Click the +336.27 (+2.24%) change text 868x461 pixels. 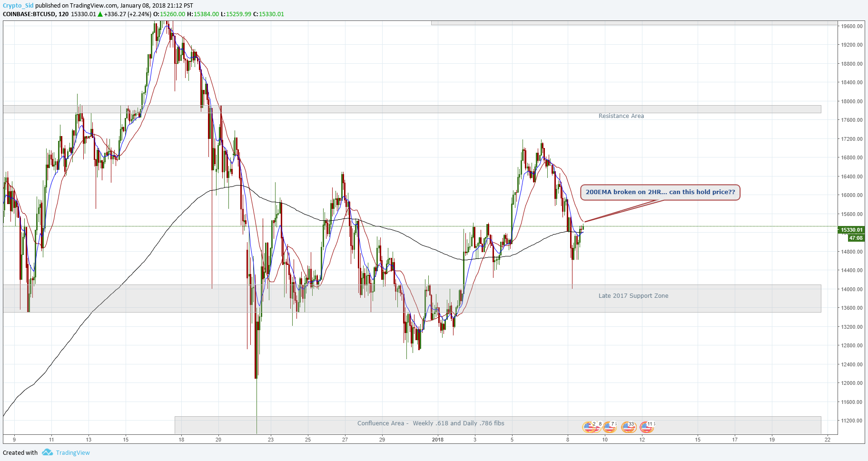pos(128,14)
